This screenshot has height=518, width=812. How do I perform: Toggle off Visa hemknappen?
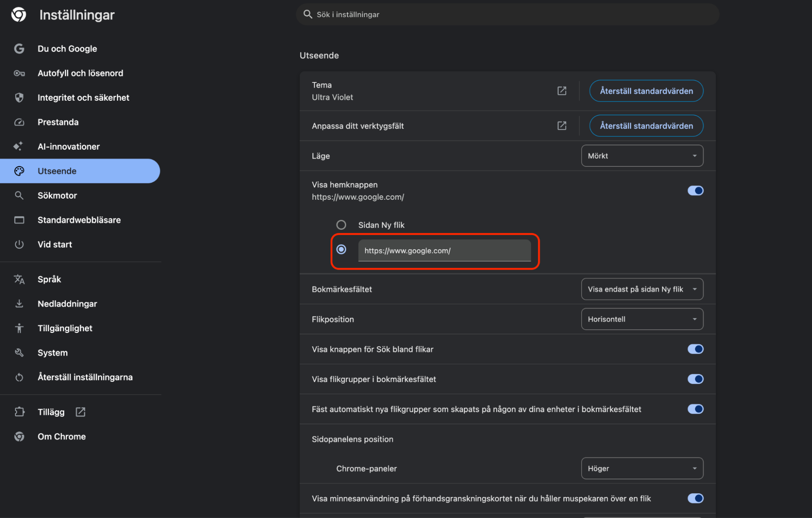(x=695, y=190)
